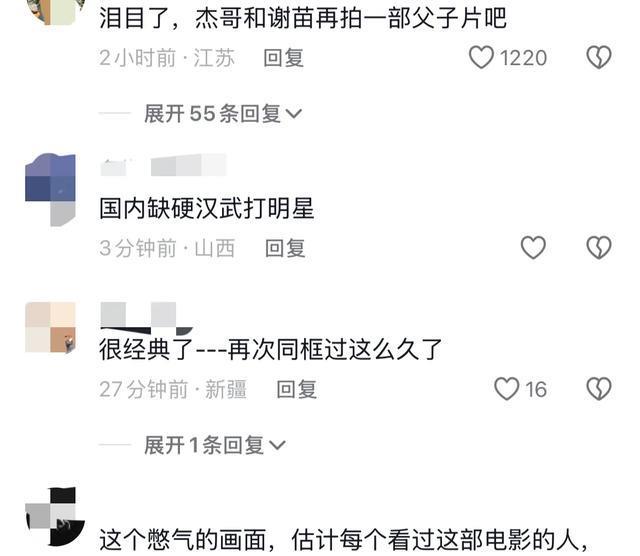
Task: Dislike the 很经典了 comment
Action: pos(599,389)
